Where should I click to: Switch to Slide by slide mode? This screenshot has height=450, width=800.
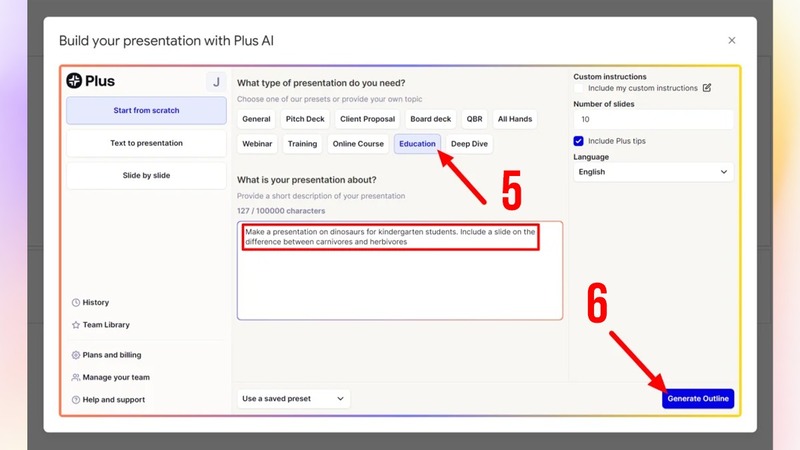point(146,176)
